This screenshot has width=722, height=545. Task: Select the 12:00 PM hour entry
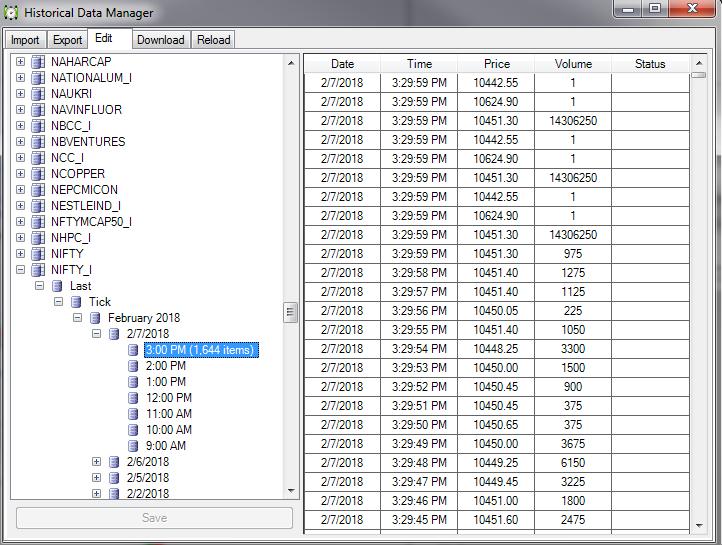coord(166,398)
